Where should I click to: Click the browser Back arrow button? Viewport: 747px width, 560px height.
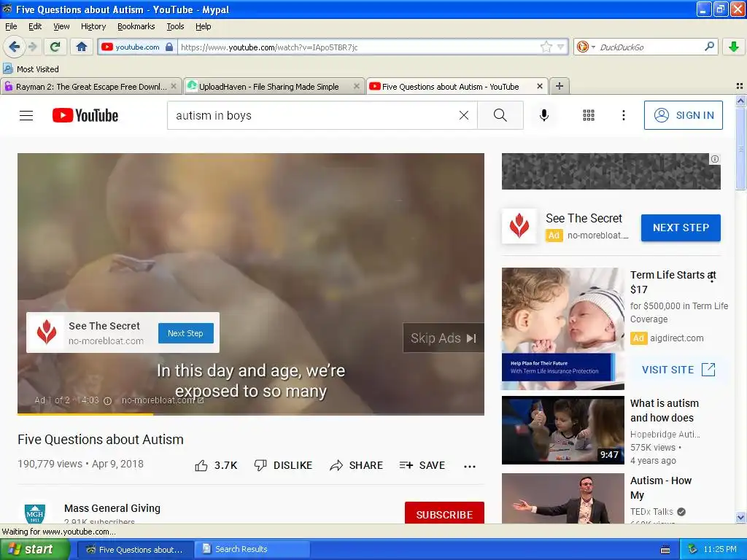coord(15,47)
